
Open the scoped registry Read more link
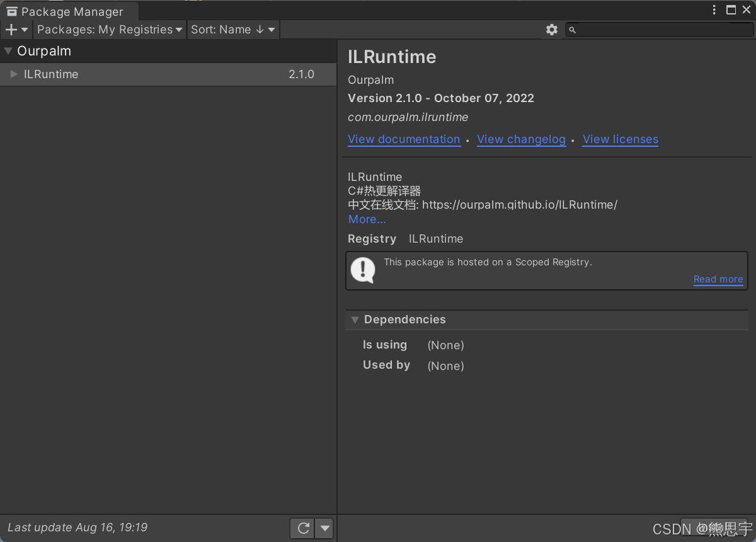pos(718,279)
